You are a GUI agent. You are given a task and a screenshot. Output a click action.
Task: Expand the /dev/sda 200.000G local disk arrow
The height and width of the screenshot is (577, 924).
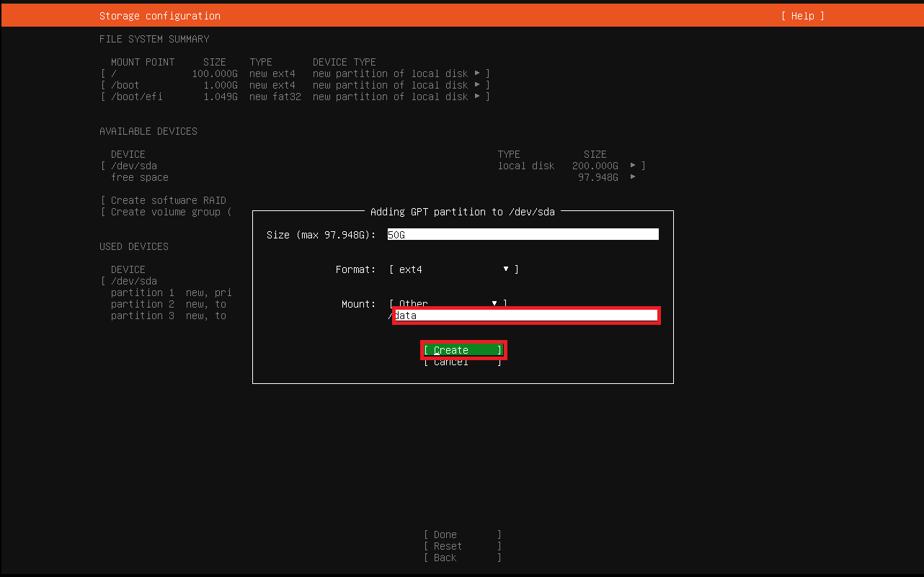(633, 166)
